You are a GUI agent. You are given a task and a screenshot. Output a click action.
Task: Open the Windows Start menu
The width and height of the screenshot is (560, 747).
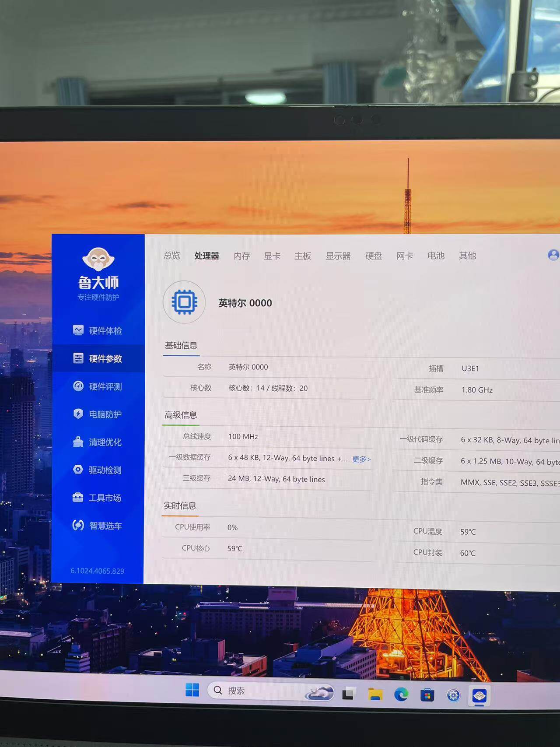pos(192,690)
